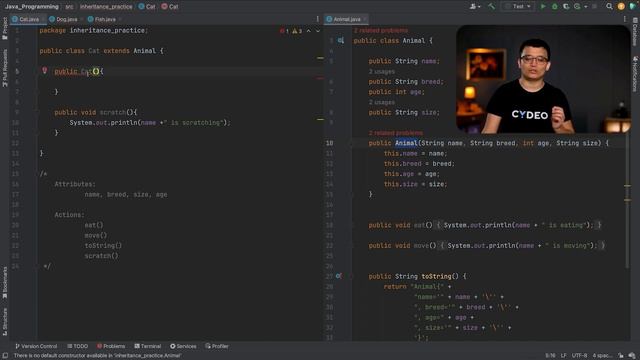Click inheritance_practice in the breadcrumb

[x=106, y=7]
